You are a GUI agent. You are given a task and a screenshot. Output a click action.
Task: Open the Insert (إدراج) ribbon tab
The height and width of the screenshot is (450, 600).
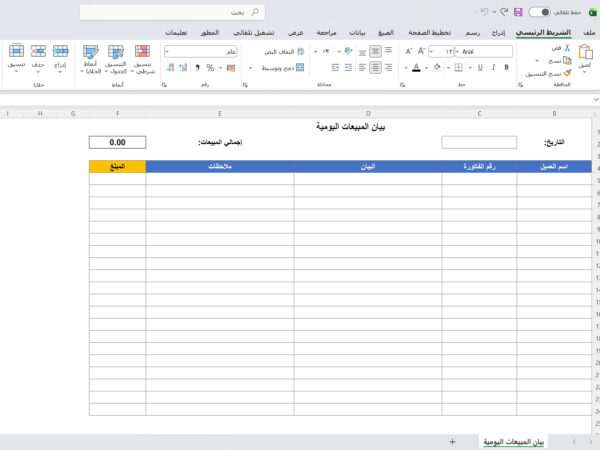[497, 33]
